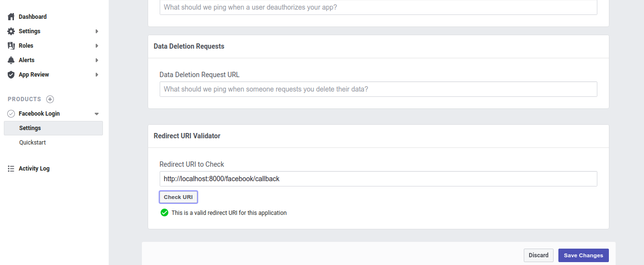Click the Facebook Login checkmark circle icon

(11, 114)
